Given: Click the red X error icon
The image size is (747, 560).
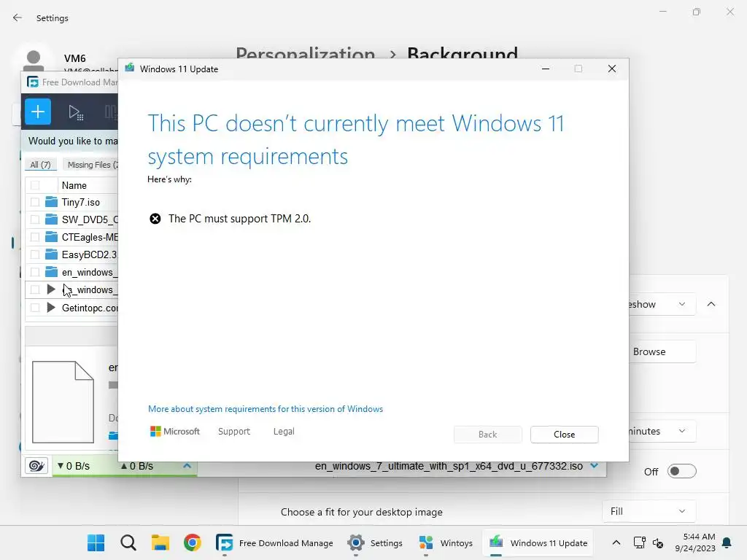Looking at the screenshot, I should tap(155, 219).
